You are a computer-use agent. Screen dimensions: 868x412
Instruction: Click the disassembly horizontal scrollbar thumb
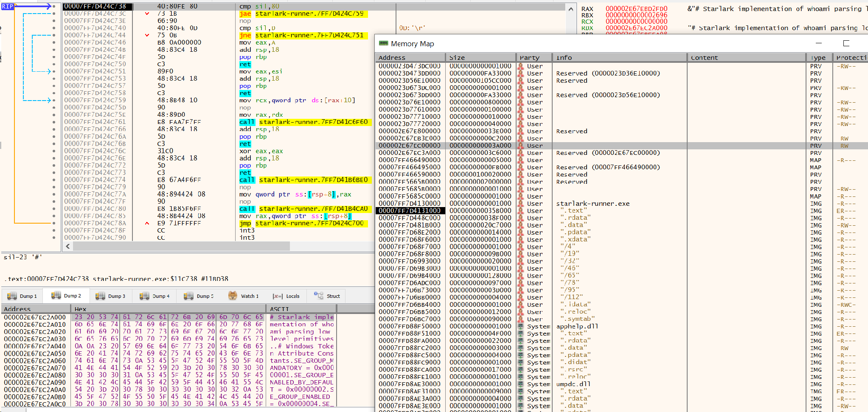click(181, 246)
